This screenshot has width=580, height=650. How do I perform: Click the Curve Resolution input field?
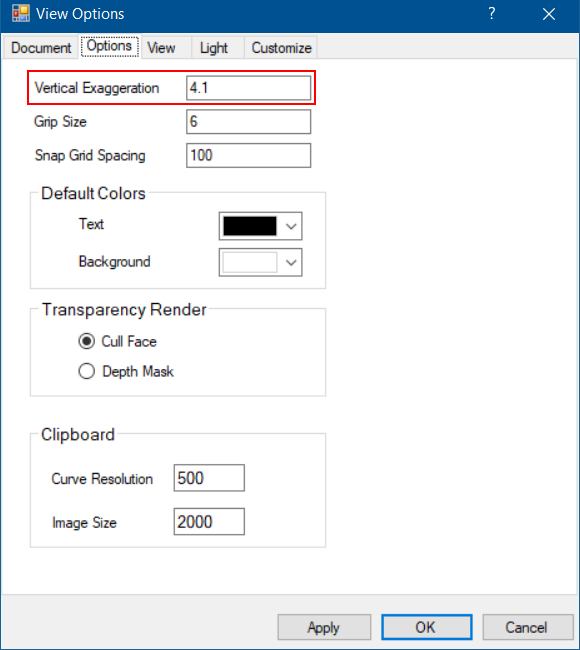(x=209, y=478)
